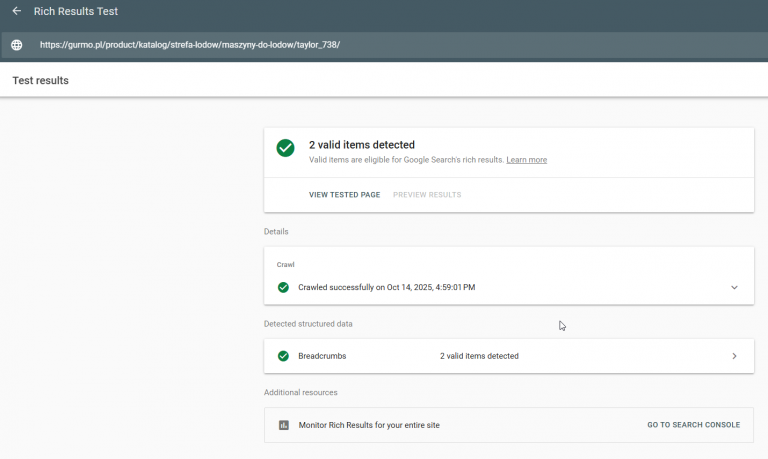Click the Breadcrumbs green checkmark icon
768x459 pixels.
[283, 356]
